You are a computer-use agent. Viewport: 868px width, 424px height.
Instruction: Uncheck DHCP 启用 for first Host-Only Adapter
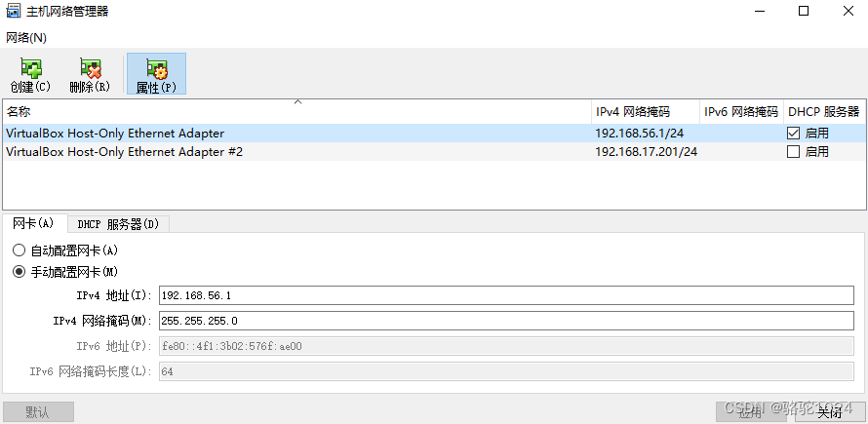point(793,133)
